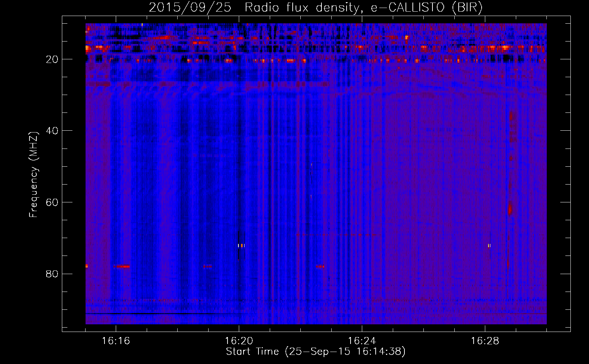
Task: Click the 40 MHz frequency tick label
Action: pyautogui.click(x=52, y=131)
